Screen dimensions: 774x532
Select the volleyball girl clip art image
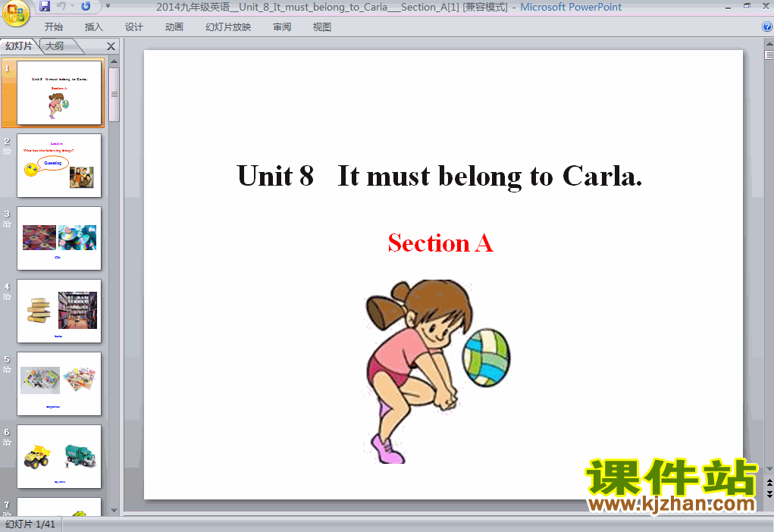[437, 371]
